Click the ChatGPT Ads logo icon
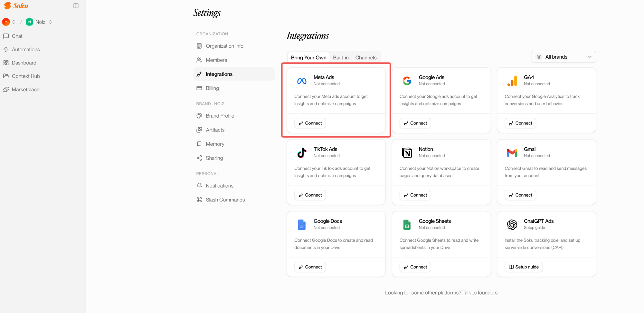This screenshot has height=313, width=644. coord(512,224)
